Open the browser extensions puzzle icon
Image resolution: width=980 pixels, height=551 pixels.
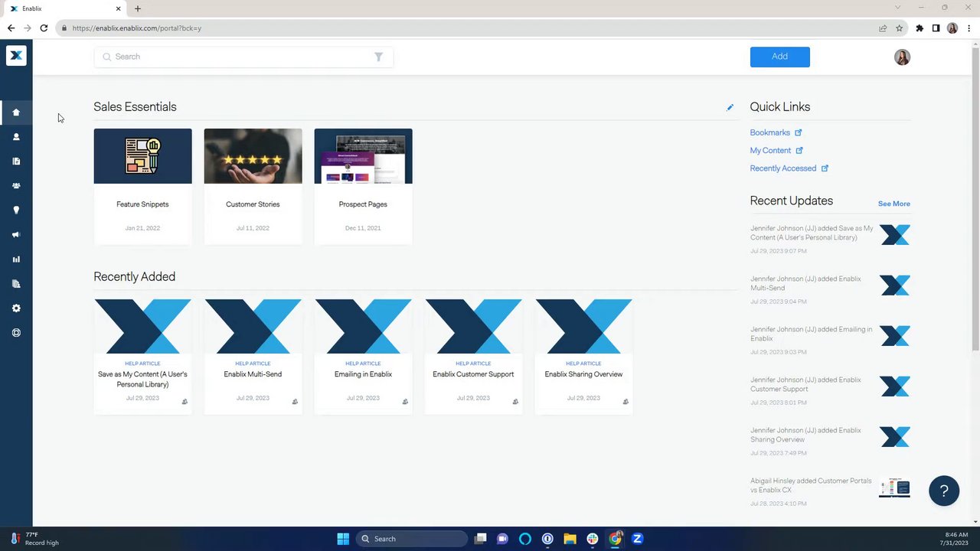(x=920, y=28)
